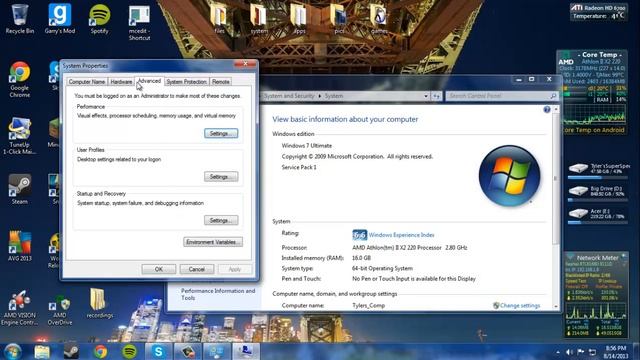
Task: Click the System breadcrumb in address bar
Action: [334, 96]
